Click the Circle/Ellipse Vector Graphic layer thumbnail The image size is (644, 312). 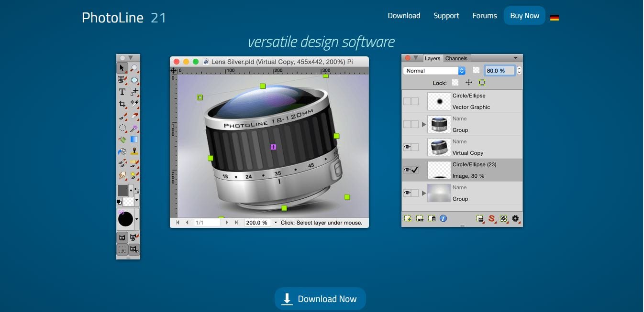[439, 101]
